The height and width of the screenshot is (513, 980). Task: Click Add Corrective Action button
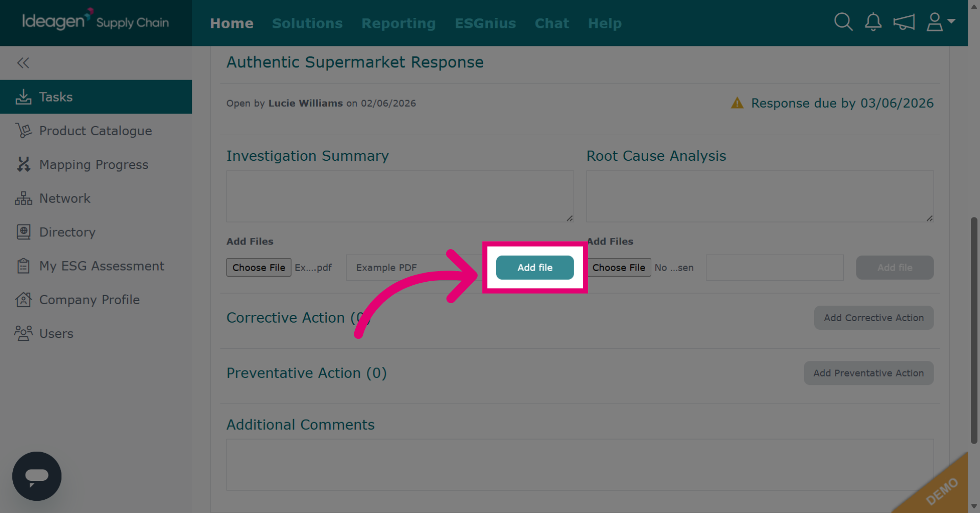coord(874,317)
